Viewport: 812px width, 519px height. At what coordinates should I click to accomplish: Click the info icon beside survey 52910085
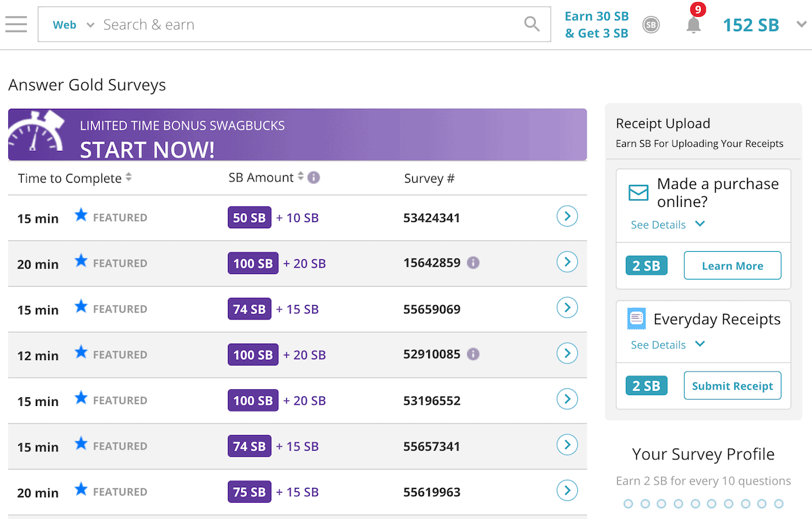pyautogui.click(x=473, y=354)
